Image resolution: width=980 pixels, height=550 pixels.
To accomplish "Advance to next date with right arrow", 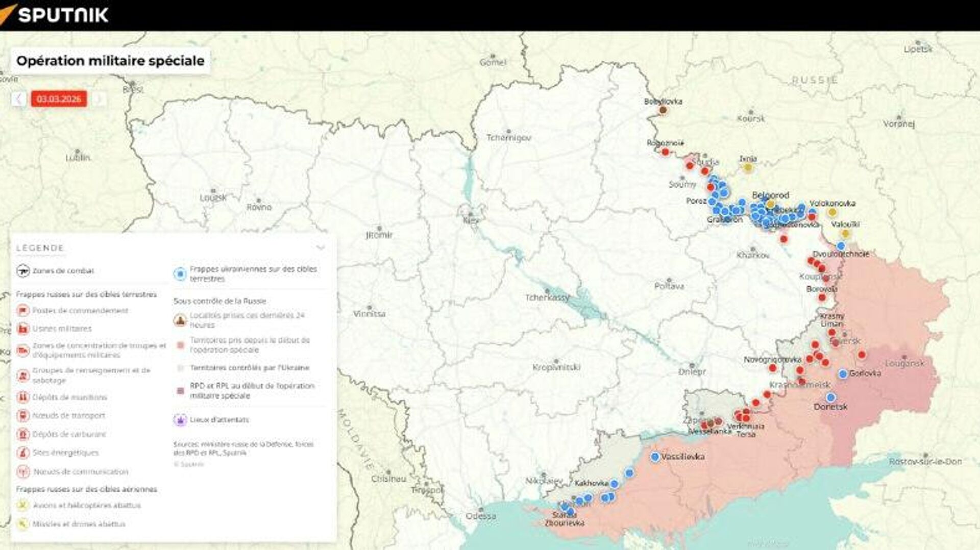I will (100, 99).
